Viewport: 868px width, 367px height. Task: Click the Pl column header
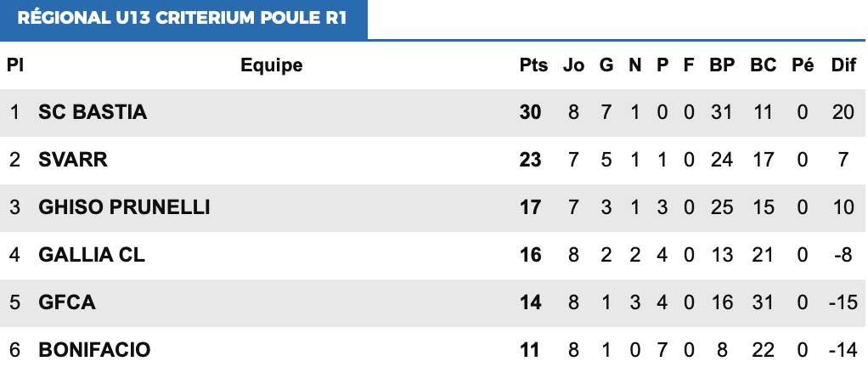coord(14,65)
